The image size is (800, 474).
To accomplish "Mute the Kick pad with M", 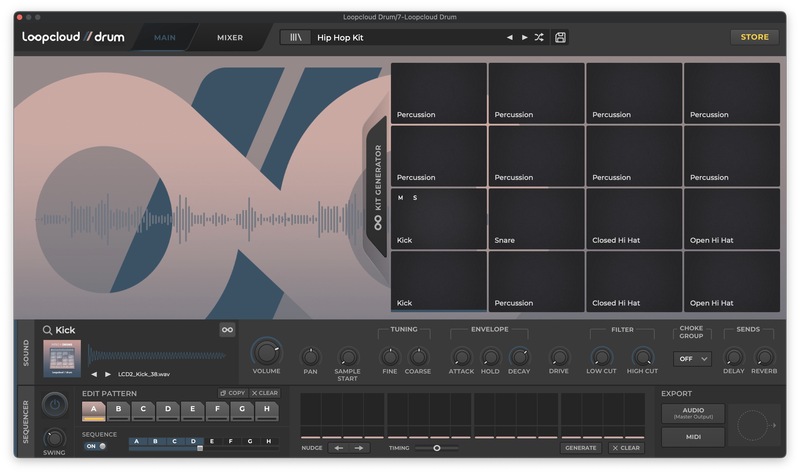I will [401, 198].
